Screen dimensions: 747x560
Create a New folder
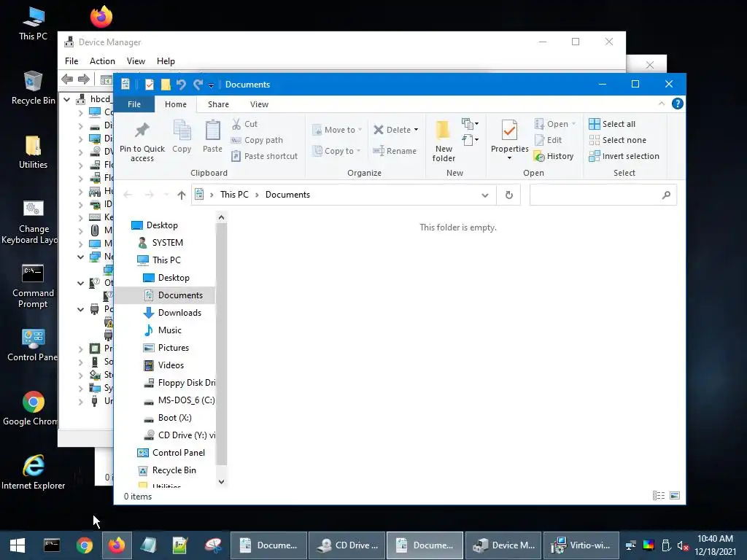tap(444, 141)
